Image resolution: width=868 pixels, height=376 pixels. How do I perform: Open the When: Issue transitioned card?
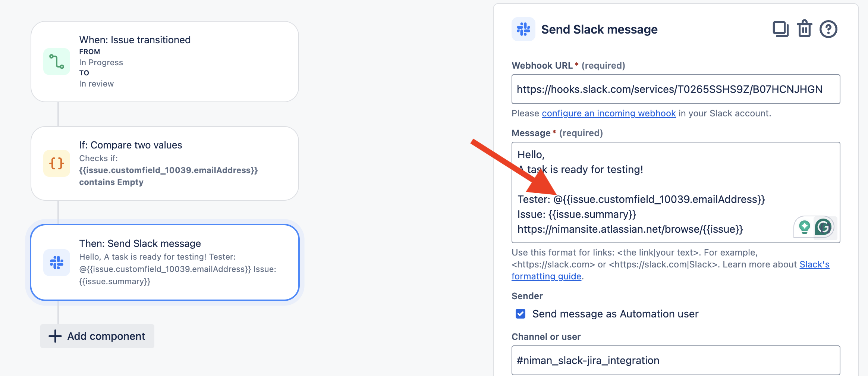click(x=165, y=62)
